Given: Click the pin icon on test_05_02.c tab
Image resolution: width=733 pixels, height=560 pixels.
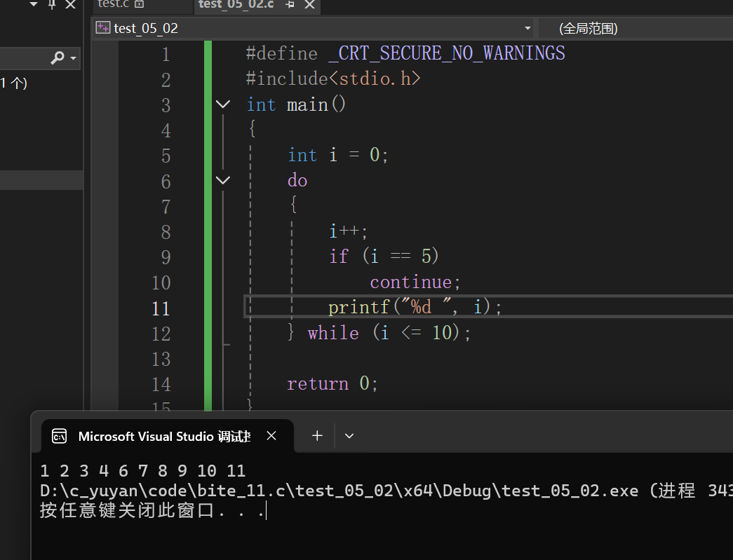Looking at the screenshot, I should [x=288, y=4].
